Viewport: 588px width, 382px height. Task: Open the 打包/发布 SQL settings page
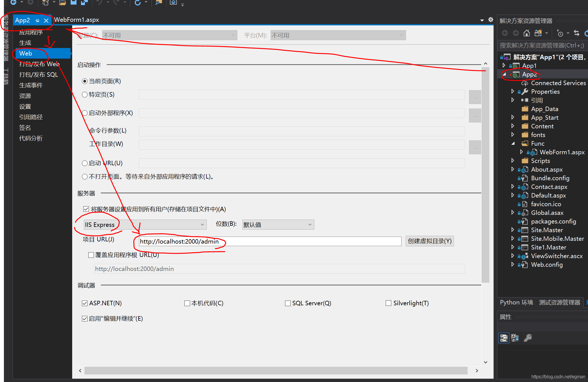tap(38, 75)
